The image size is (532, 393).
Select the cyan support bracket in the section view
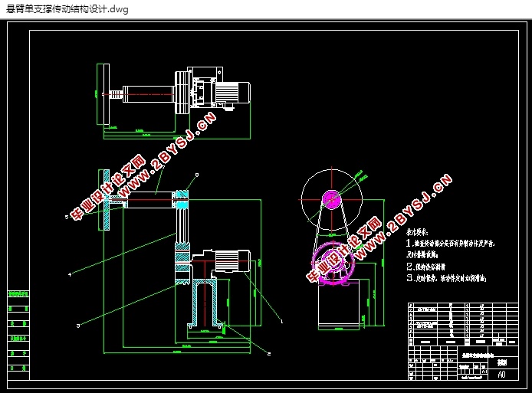tap(205, 304)
